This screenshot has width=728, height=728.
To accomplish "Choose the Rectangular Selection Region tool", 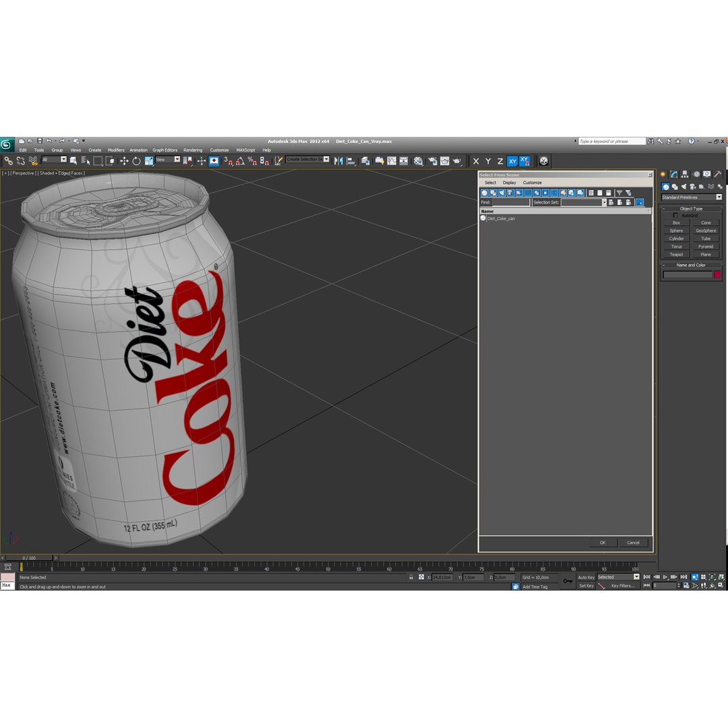I will click(98, 161).
